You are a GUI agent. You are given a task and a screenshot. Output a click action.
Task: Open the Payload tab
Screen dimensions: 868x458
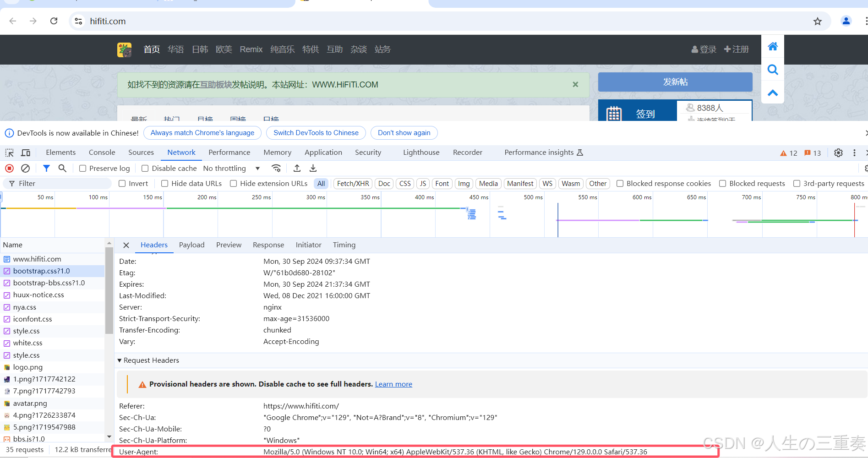191,245
